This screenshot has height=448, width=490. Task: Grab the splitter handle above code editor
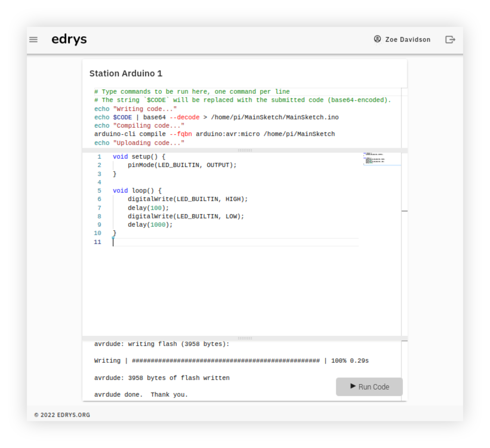tap(245, 150)
